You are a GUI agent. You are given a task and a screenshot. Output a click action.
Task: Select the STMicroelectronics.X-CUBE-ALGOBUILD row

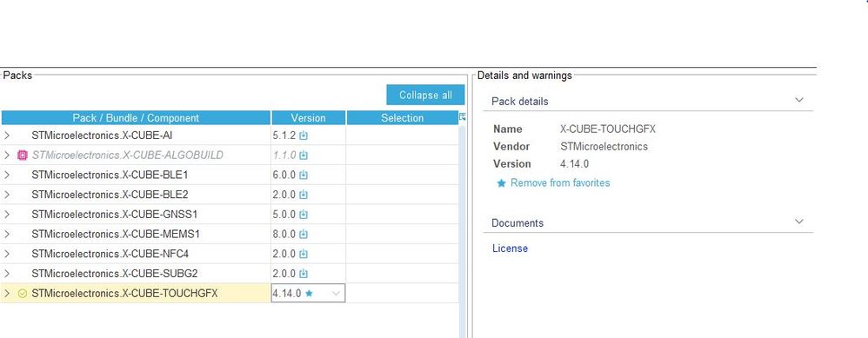coord(230,155)
